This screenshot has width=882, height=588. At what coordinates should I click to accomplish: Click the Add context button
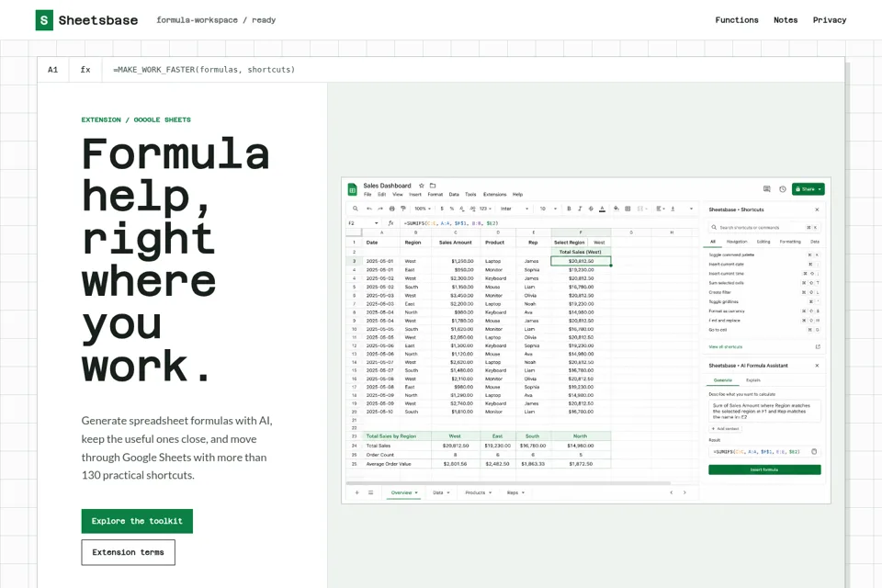[725, 429]
